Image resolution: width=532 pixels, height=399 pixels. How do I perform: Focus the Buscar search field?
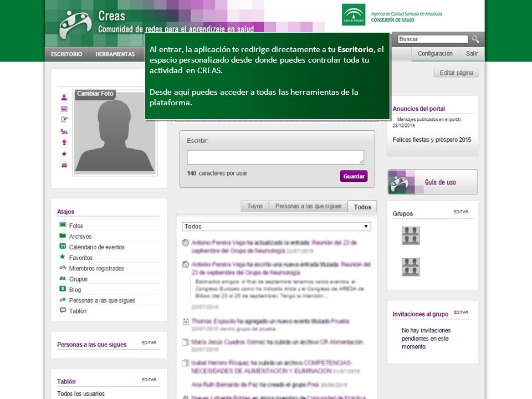point(433,39)
